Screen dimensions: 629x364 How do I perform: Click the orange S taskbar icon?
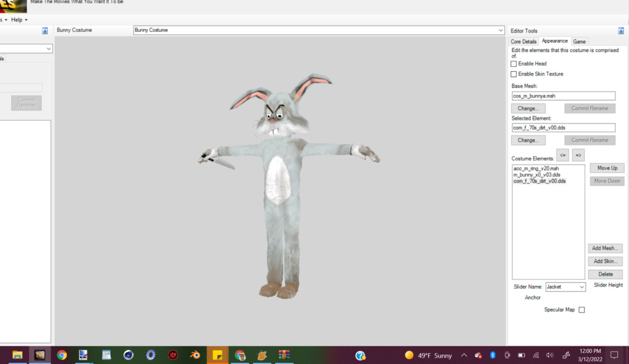pyautogui.click(x=262, y=355)
